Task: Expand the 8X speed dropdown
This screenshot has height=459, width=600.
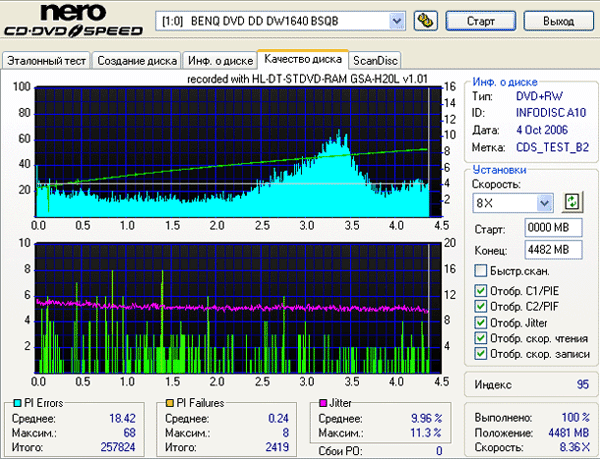Action: [x=544, y=203]
